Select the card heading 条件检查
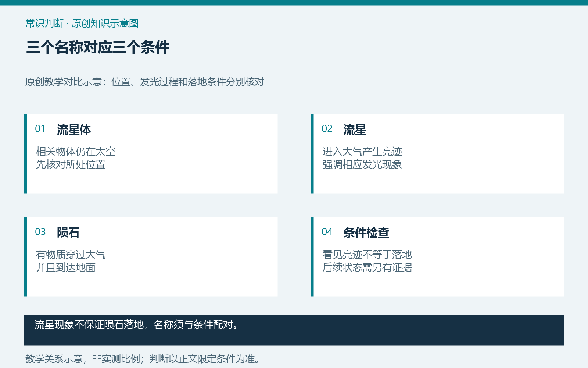Screen dimensions: 588x368 click(x=366, y=233)
